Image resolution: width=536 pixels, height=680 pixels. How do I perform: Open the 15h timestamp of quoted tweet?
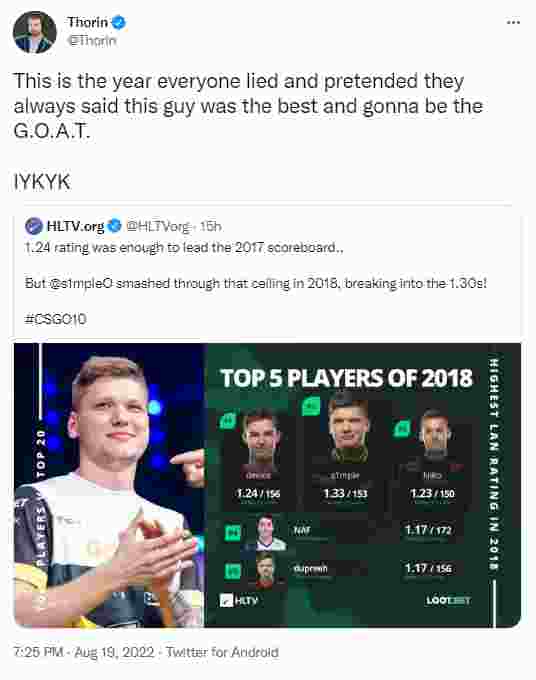(x=210, y=226)
